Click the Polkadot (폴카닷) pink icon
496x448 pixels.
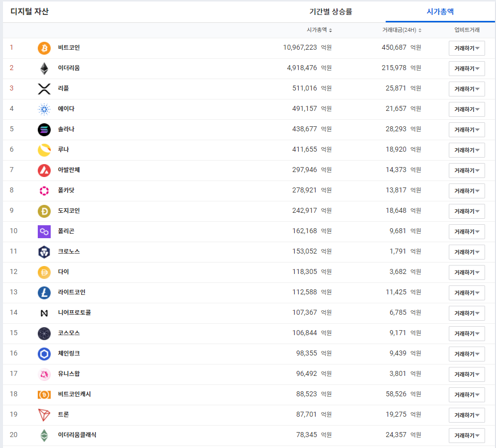(44, 191)
